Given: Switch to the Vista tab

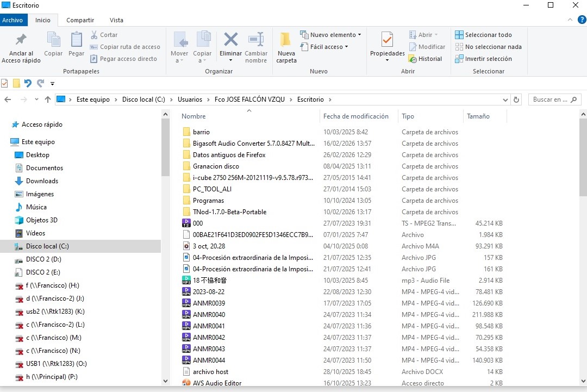Looking at the screenshot, I should click(116, 20).
